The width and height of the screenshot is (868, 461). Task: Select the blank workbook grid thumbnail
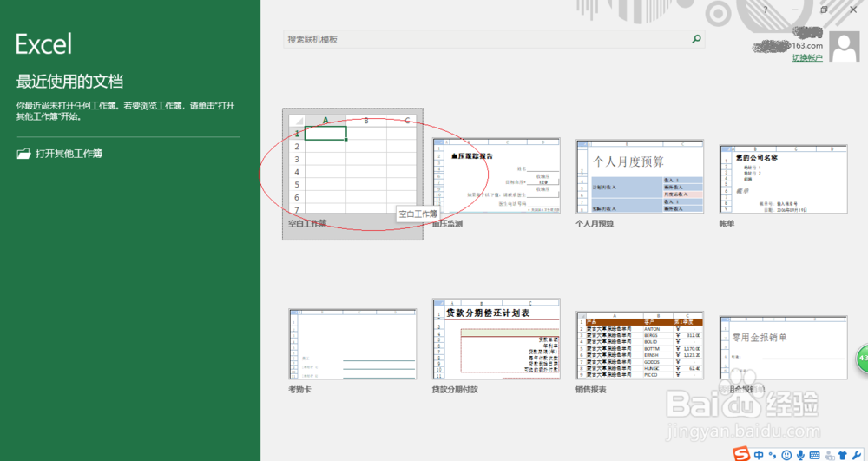point(352,164)
